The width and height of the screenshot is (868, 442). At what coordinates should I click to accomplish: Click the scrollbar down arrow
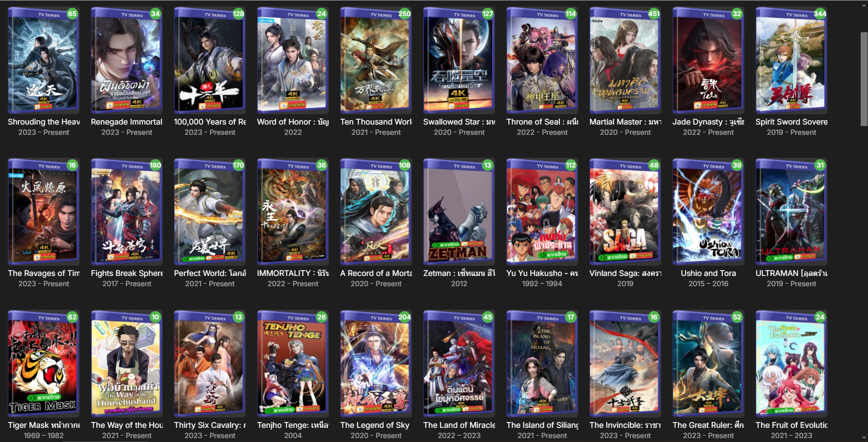coord(864,438)
